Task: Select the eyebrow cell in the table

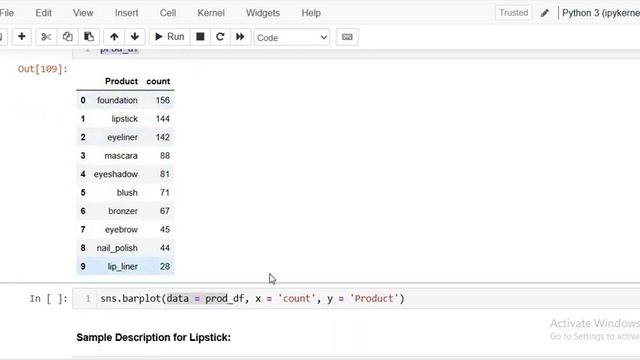Action: [x=121, y=229]
